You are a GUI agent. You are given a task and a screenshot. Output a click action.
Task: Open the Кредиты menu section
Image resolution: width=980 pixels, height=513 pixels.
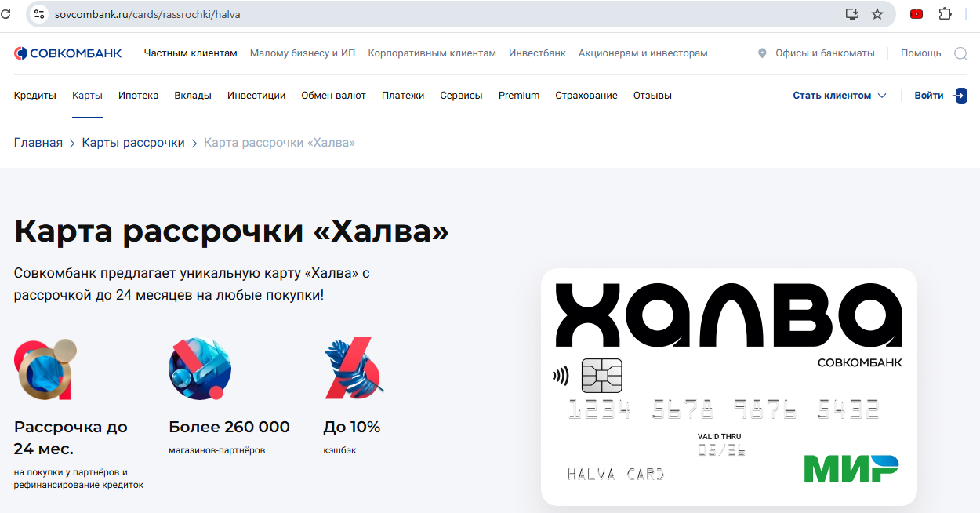[35, 96]
